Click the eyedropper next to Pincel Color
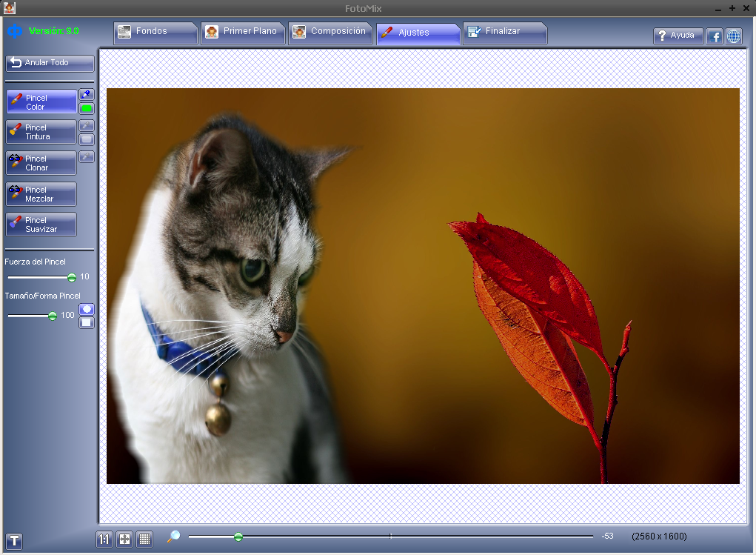This screenshot has height=555, width=756. [x=86, y=94]
